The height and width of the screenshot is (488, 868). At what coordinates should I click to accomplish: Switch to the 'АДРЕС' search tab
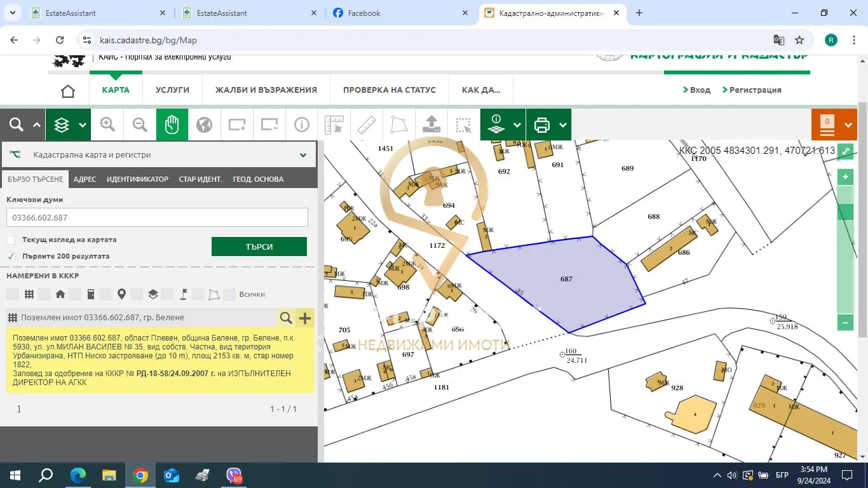click(x=85, y=179)
